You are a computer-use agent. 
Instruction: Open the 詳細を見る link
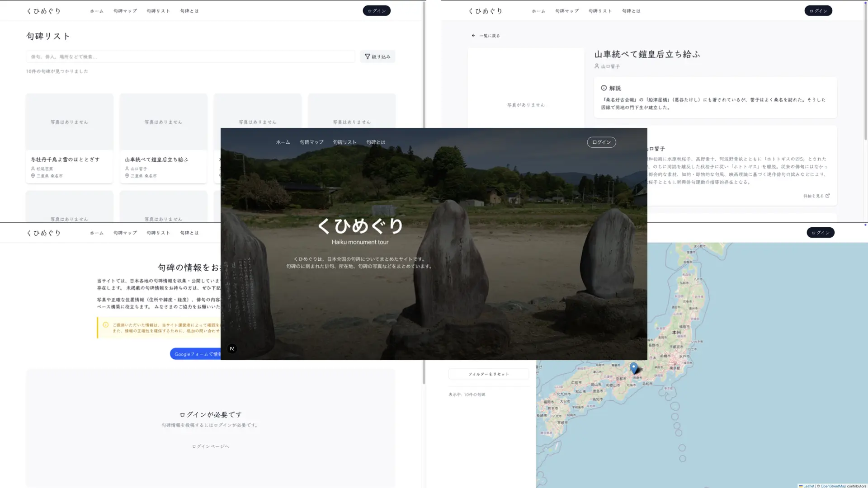[816, 196]
